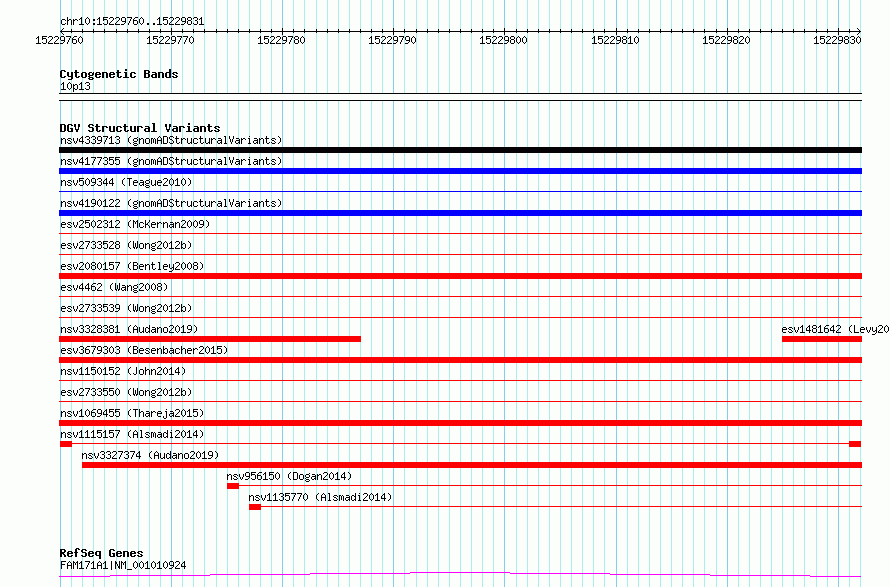Image resolution: width=890 pixels, height=587 pixels.
Task: Click ruler position 15229820
Action: (x=726, y=40)
